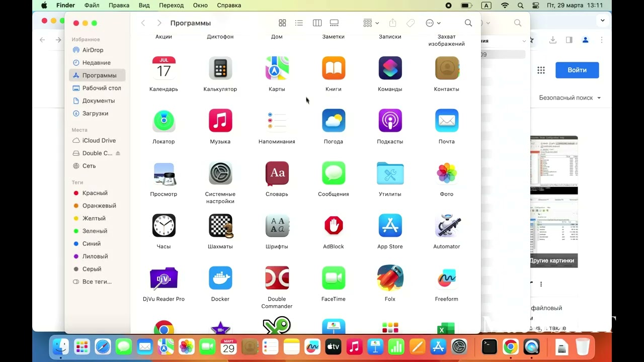This screenshot has width=644, height=362.
Task: Select Недавние in the sidebar
Action: [x=96, y=63]
